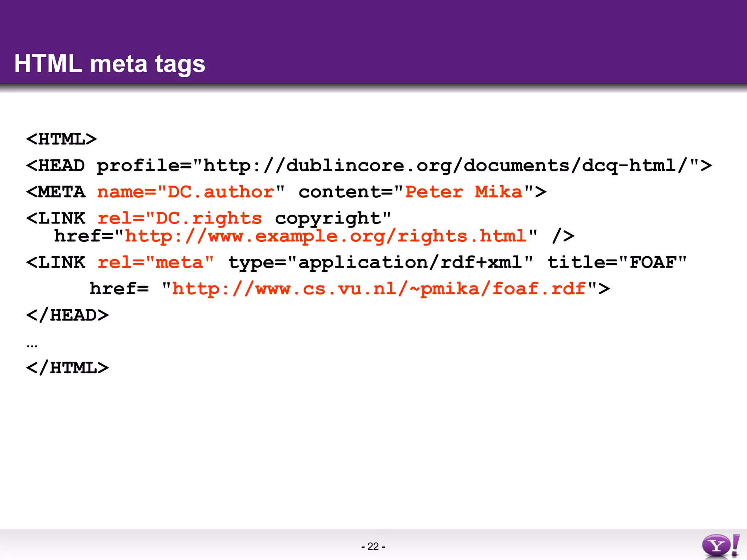Click the closing </HEAD> tag
Viewport: 747px width, 560px height.
pos(67,315)
